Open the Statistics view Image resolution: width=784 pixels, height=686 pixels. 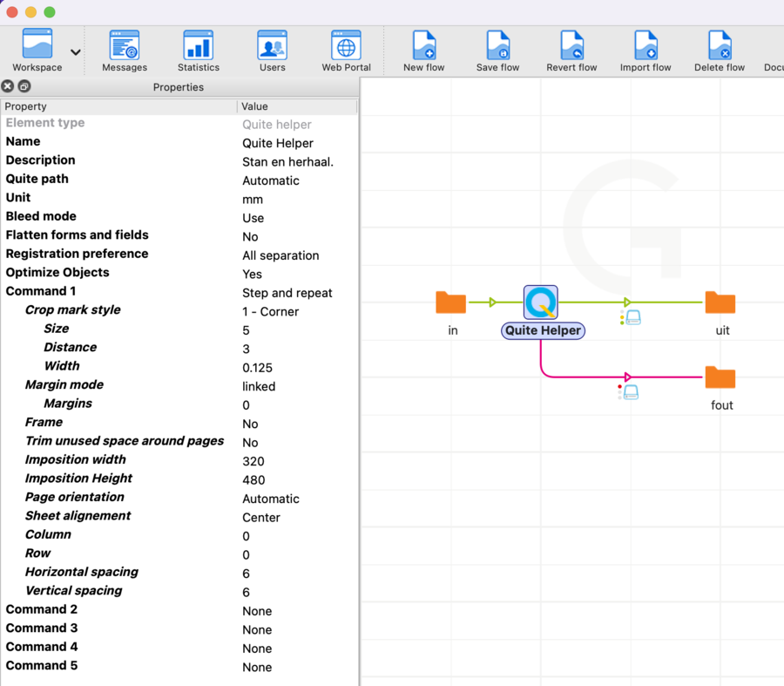coord(199,51)
